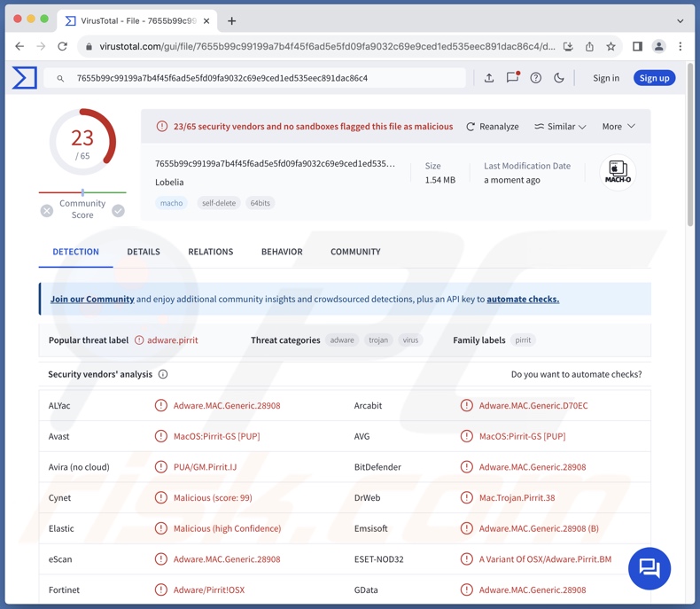Click Do you want to automate checks?

(576, 374)
